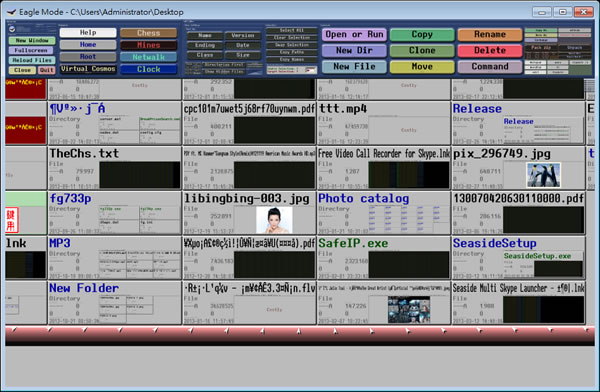Click the pink bottom navigation slider bar
The width and height of the screenshot is (600, 392).
[x=300, y=336]
